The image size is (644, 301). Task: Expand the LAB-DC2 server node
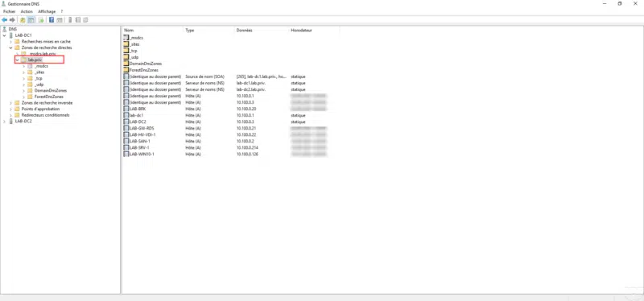coord(5,122)
